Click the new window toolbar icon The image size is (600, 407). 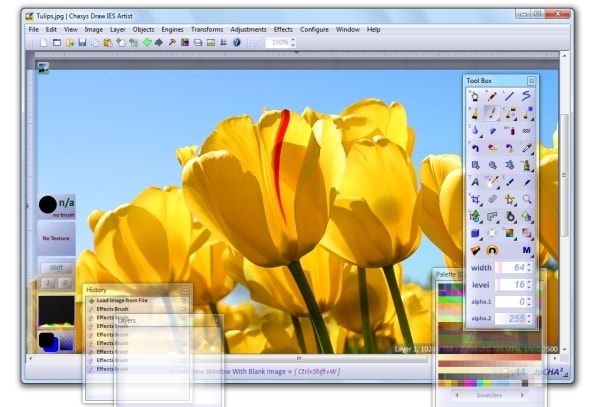[57, 42]
